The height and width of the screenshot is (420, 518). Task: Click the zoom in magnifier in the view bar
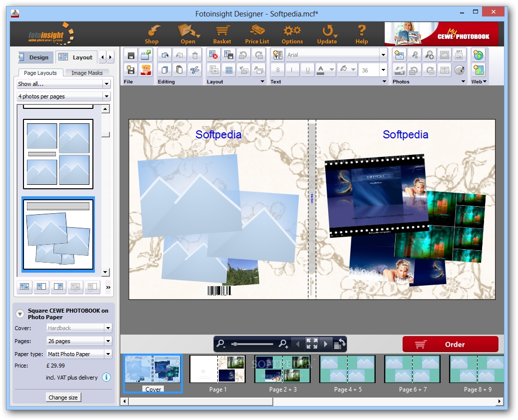[x=283, y=344]
